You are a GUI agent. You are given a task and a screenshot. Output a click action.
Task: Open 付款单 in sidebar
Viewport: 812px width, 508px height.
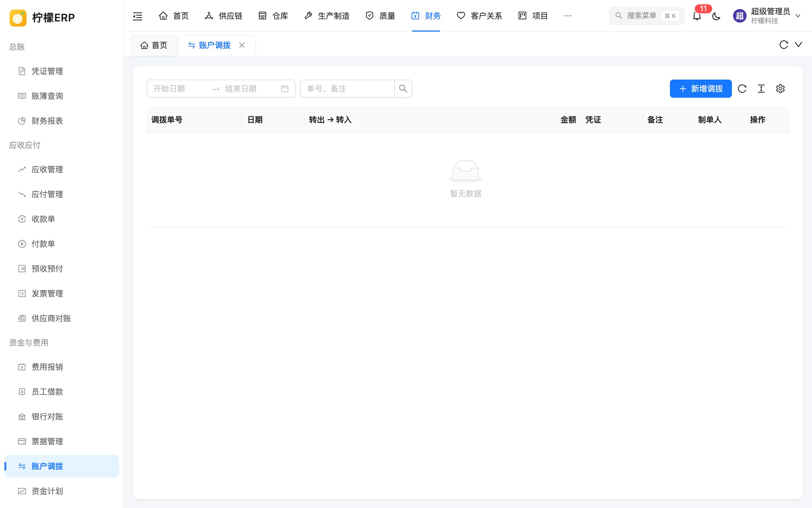(x=62, y=244)
